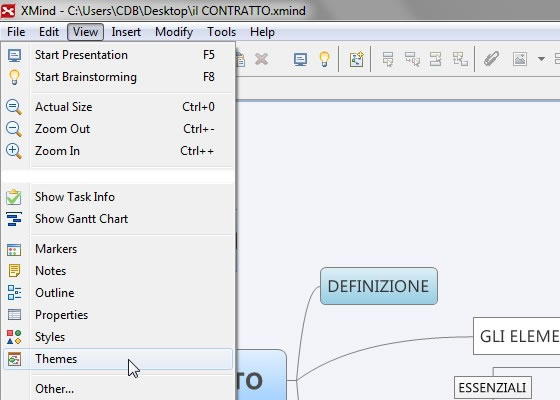Image resolution: width=560 pixels, height=400 pixels.
Task: Click the Styles shapes icon in menu
Action: 14,337
